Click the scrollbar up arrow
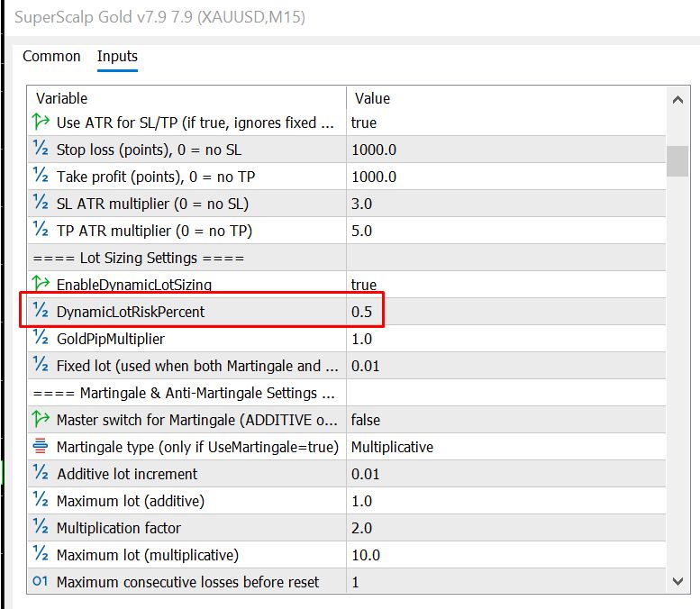The width and height of the screenshot is (700, 609). (677, 100)
